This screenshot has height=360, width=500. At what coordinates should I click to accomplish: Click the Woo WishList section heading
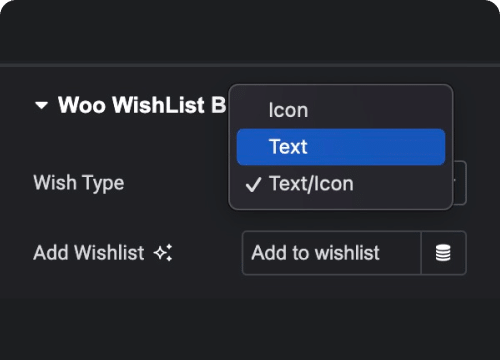click(142, 105)
